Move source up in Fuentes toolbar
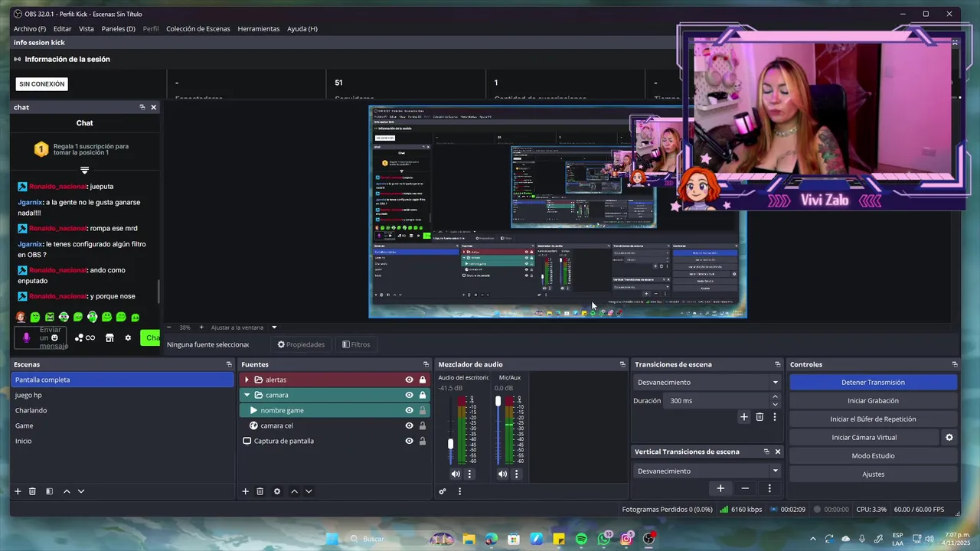980x551 pixels. pyautogui.click(x=294, y=491)
